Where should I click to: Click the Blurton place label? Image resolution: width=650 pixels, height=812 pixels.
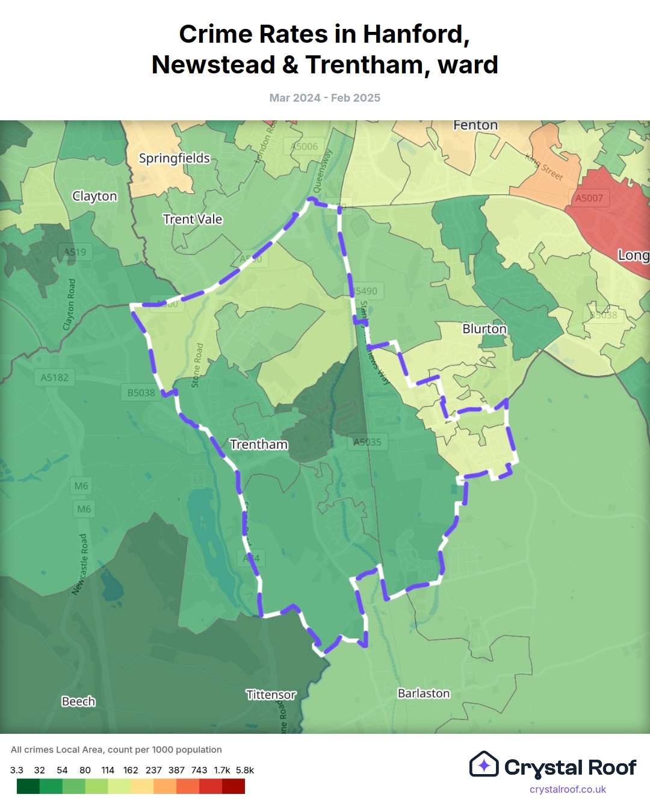pyautogui.click(x=484, y=329)
